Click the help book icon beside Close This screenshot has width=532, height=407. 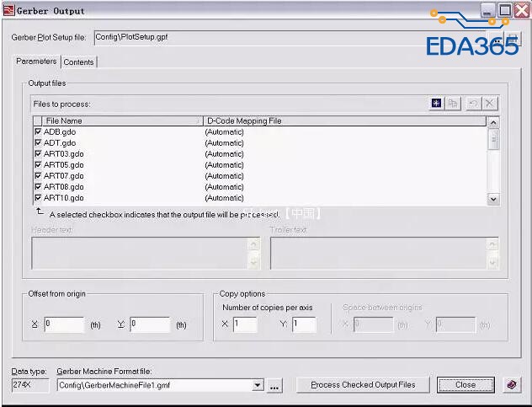click(512, 385)
